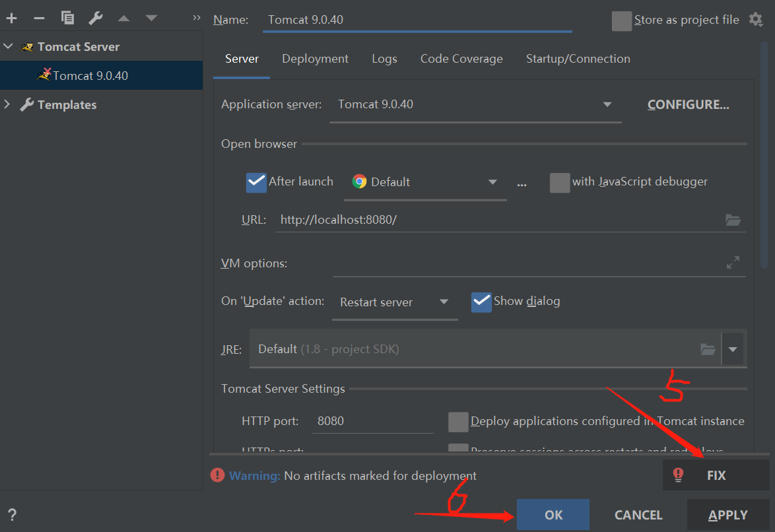Switch to the Deployment tab
The height and width of the screenshot is (532, 775).
(x=315, y=59)
